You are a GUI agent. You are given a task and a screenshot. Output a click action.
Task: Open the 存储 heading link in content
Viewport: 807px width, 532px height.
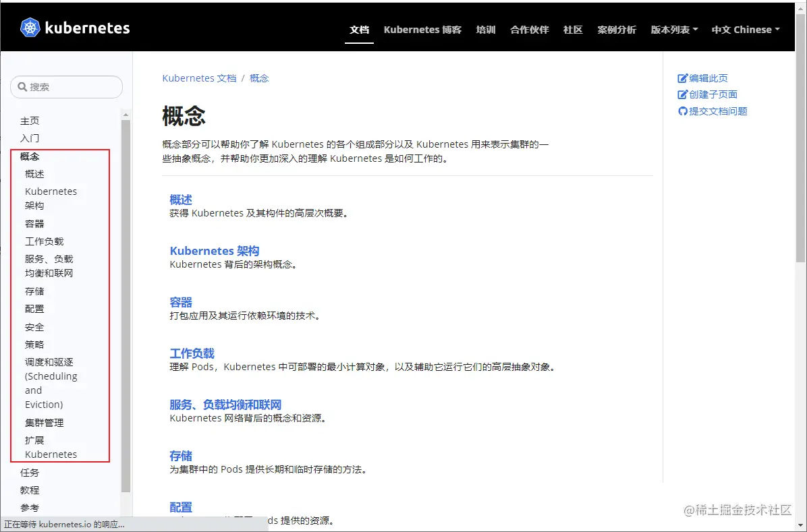(x=181, y=456)
